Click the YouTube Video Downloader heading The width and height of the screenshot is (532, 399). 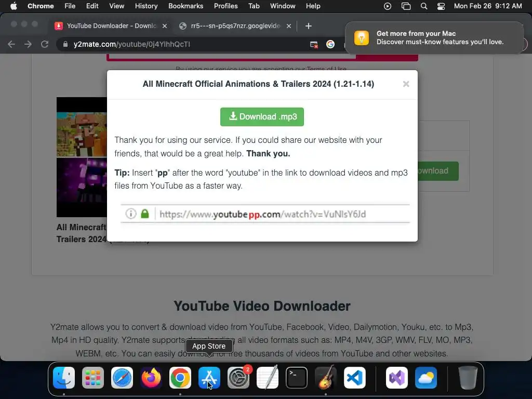tap(262, 305)
